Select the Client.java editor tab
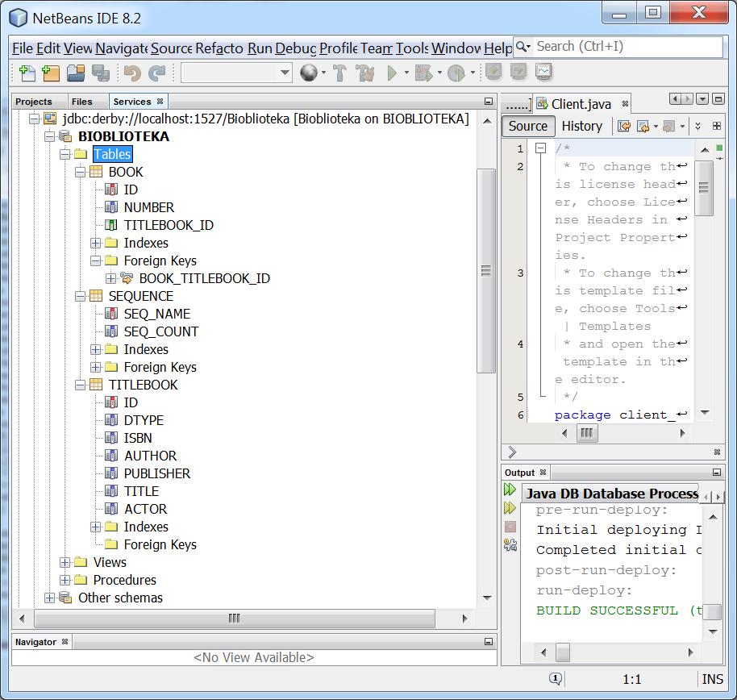 tap(581, 104)
